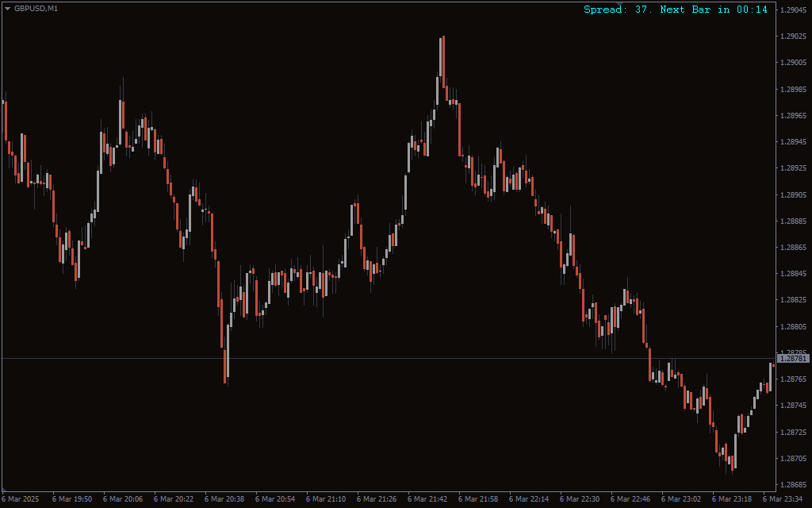
Task: Click the 6 Mar 23:18 time label
Action: point(732,499)
